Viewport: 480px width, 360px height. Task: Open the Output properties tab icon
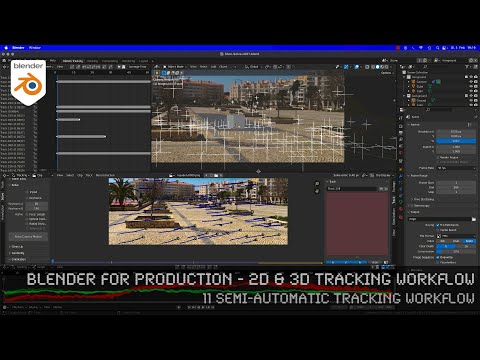point(401,133)
